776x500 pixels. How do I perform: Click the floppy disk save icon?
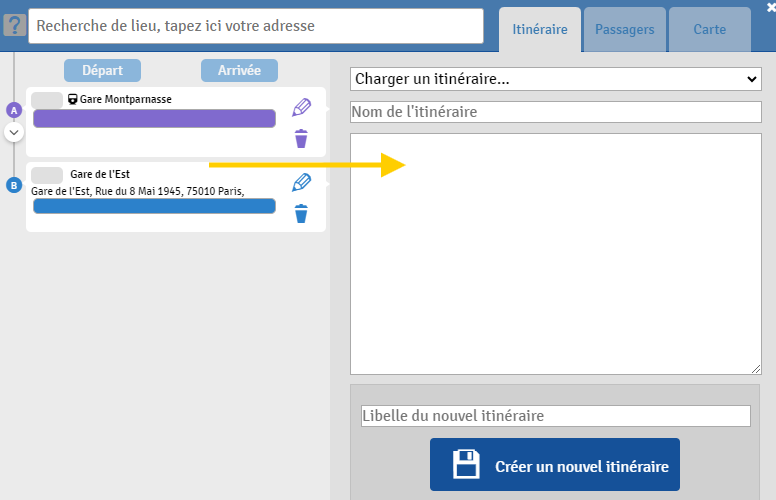467,465
